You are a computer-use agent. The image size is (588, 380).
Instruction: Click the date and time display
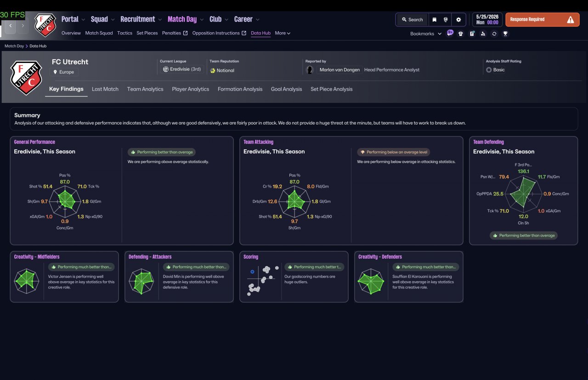coord(486,19)
